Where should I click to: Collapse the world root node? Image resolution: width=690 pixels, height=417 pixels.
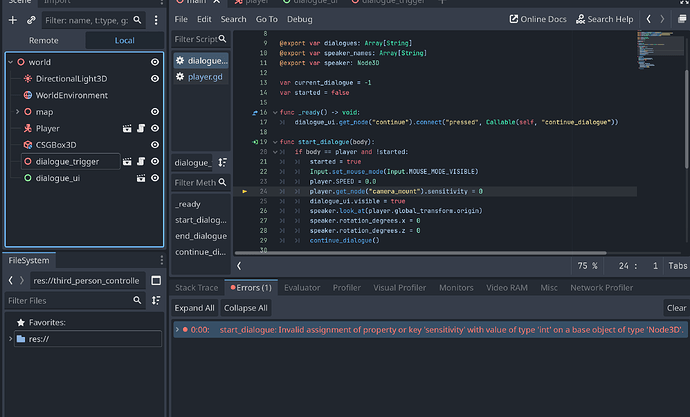(x=12, y=62)
